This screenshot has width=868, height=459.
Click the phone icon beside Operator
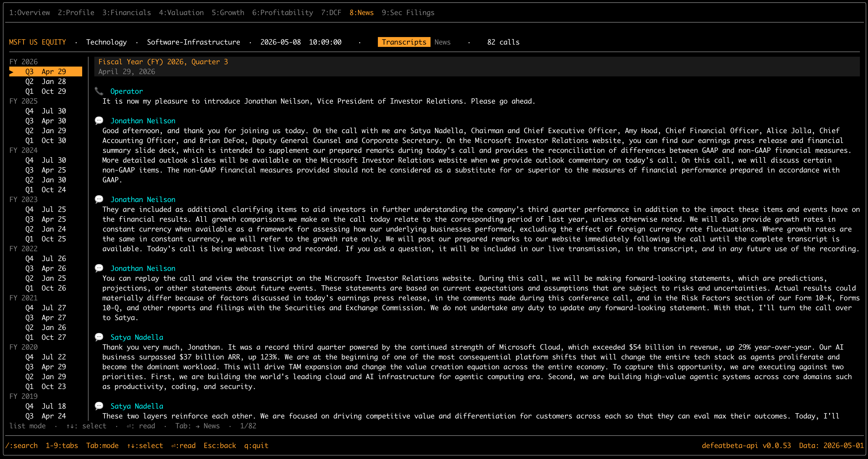[99, 91]
